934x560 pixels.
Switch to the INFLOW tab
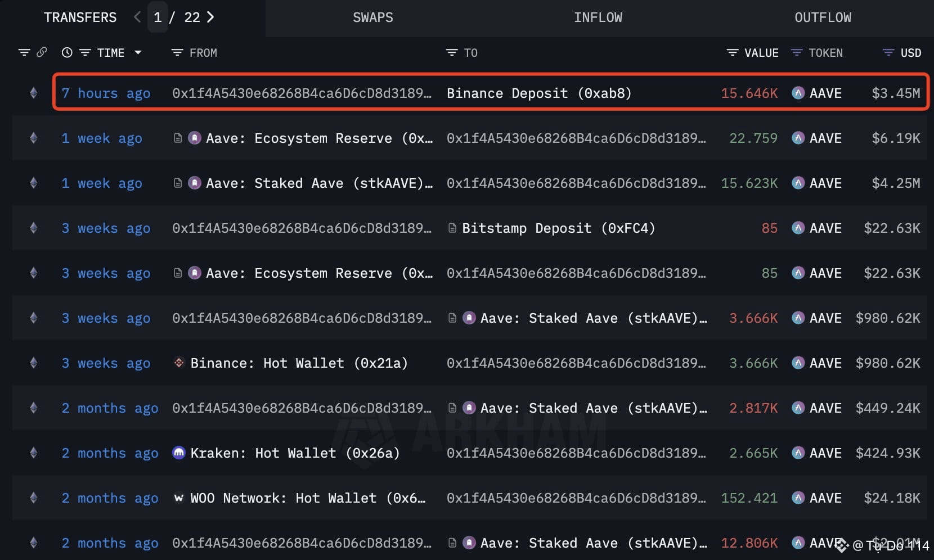click(x=598, y=17)
